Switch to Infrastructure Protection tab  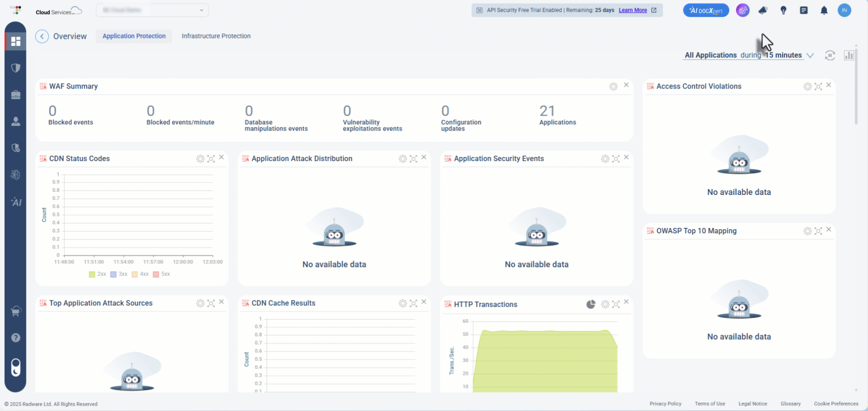coord(216,36)
